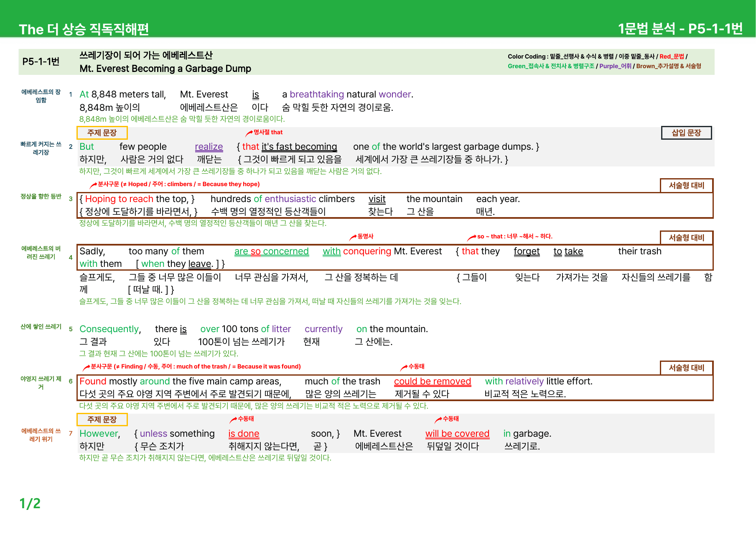Viewport: 756px width, 535px height.
Task: Click the Korean translation "제거될 수 있다"
Action: pyautogui.click(x=422, y=394)
